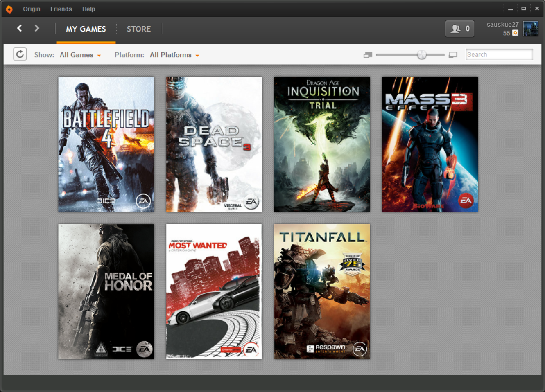Select the Dead Space 3 game tile
This screenshot has width=545, height=392.
tap(214, 144)
